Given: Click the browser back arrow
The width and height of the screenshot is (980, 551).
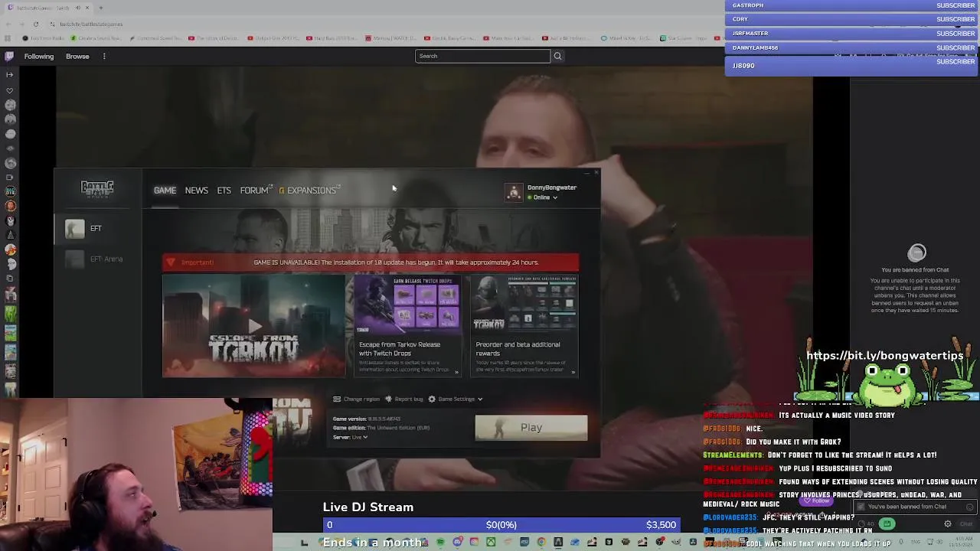Looking at the screenshot, I should [8, 24].
